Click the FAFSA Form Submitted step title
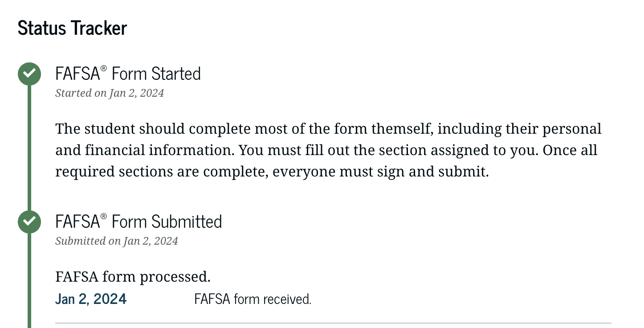Image resolution: width=644 pixels, height=328 pixels. click(139, 221)
